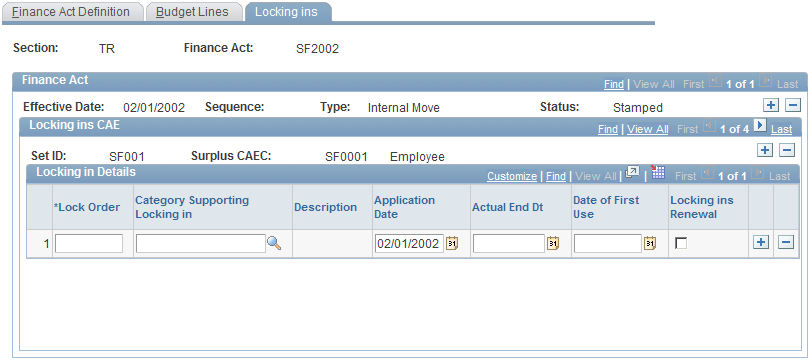Screen dimensions: 812x364
Task: Delete the current Finance Act row
Action: [x=792, y=105]
